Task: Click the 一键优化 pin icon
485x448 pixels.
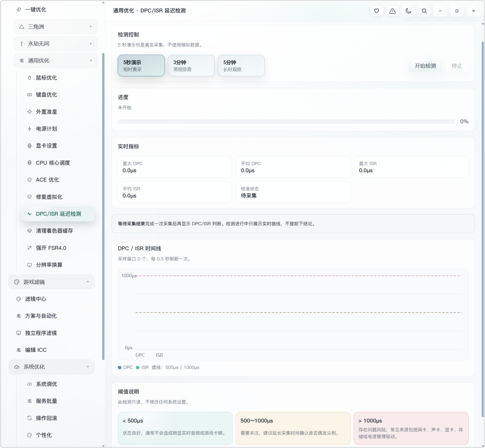Action: (19, 10)
